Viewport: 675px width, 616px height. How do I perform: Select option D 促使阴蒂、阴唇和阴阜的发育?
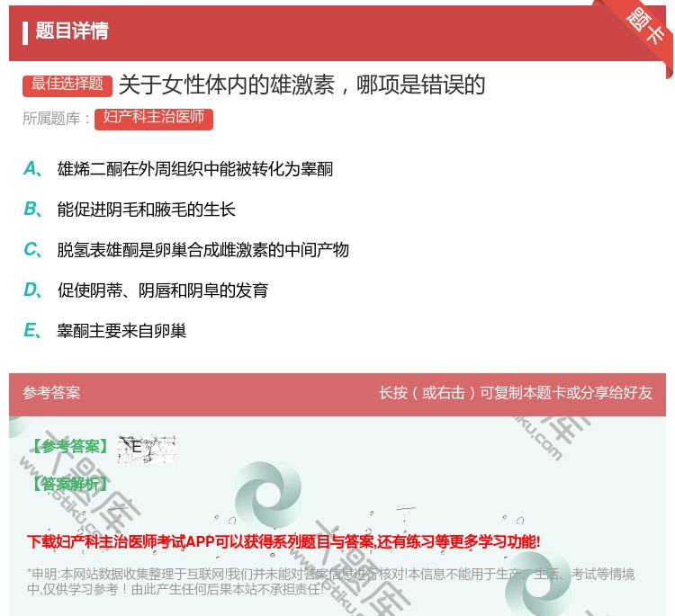[146, 290]
